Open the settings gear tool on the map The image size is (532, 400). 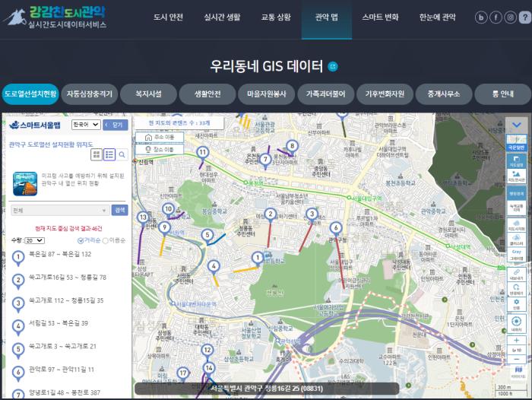tap(516, 304)
